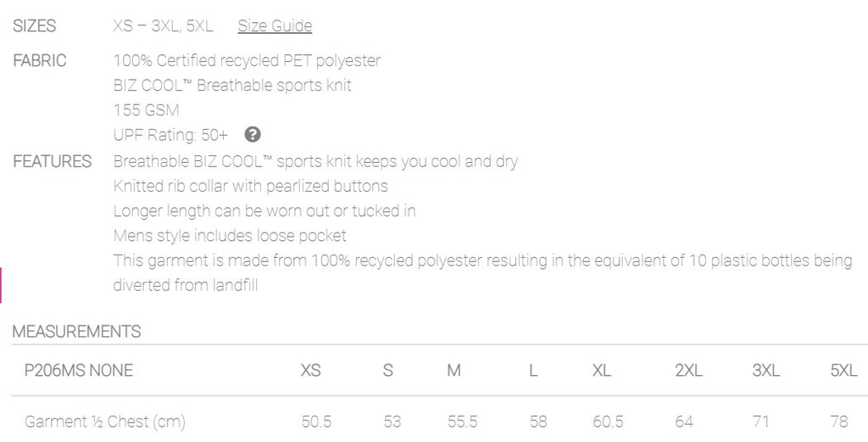Screen dimensions: 868x442
Task: Click the P206MS NONE table label
Action: [x=79, y=371]
